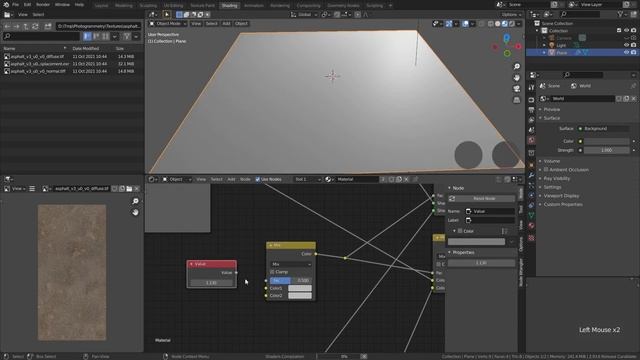The height and width of the screenshot is (360, 640).
Task: Open the Render menu
Action: (x=43, y=4)
